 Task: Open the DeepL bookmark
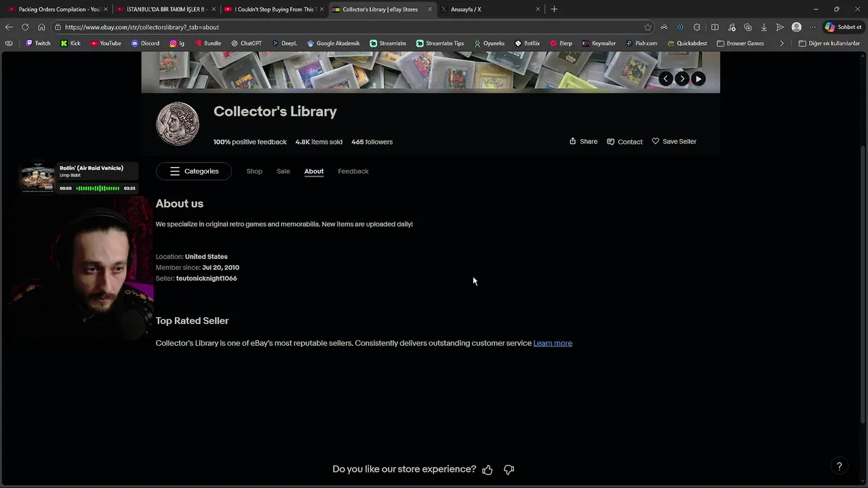284,43
